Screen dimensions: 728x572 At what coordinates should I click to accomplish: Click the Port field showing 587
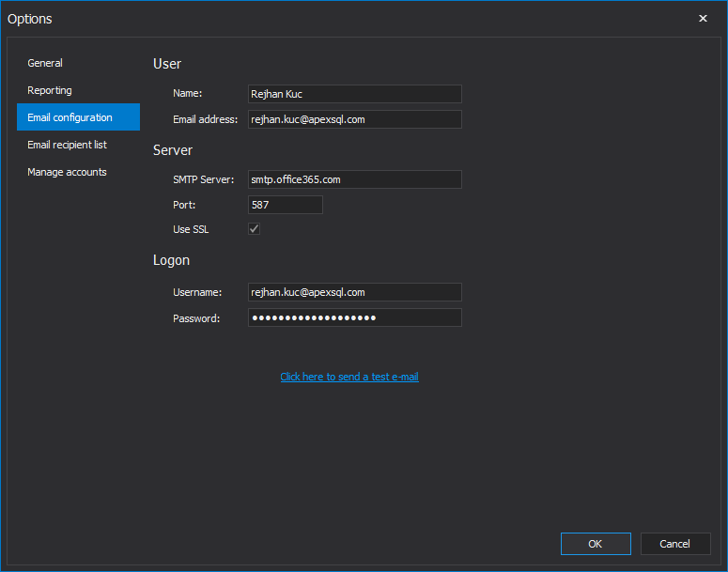[x=285, y=205]
